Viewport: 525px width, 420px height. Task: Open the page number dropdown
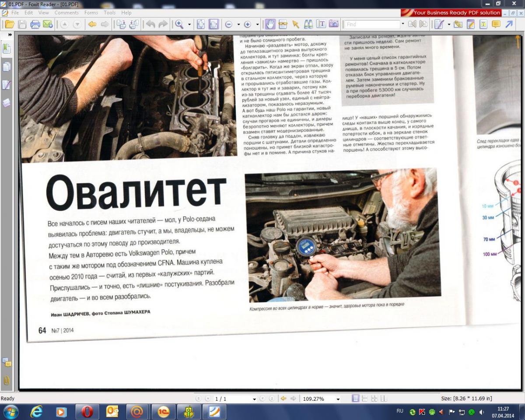pos(254,399)
